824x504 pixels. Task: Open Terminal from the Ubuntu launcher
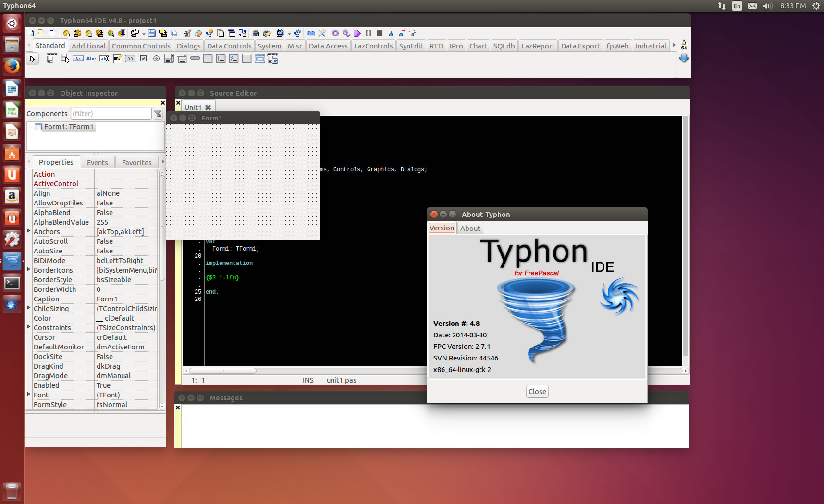(x=12, y=283)
